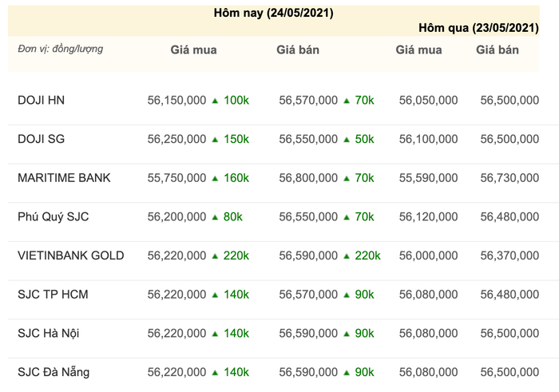Click the up arrow by SJC Đà Nẵng 140k
Viewport: 559px width, 392px height.
pos(214,372)
